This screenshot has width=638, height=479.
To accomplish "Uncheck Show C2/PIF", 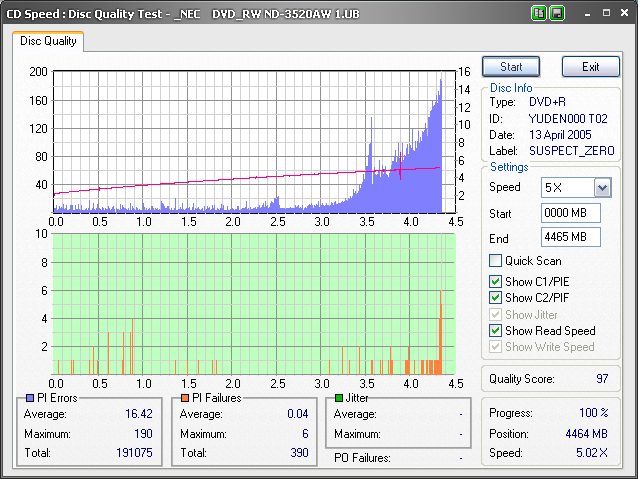I will [495, 297].
